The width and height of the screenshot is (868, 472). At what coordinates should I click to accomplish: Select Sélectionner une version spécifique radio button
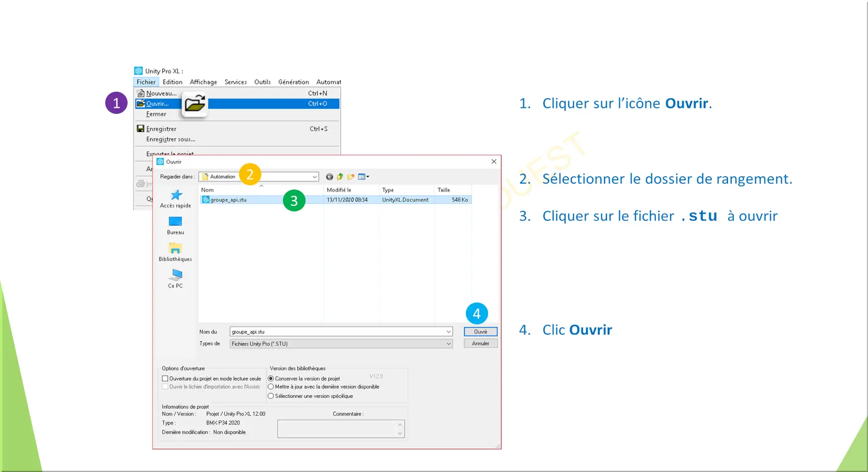point(271,396)
